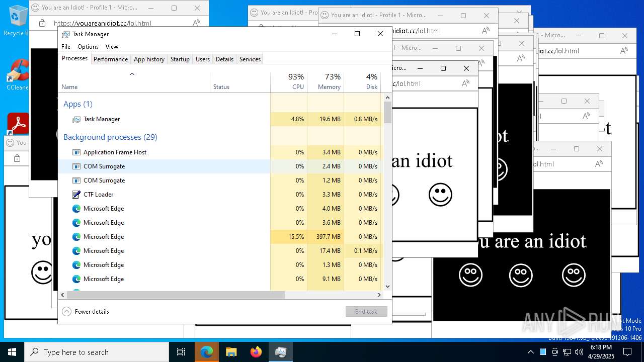The image size is (644, 362).
Task: Switch to the Services tab
Action: (x=250, y=59)
